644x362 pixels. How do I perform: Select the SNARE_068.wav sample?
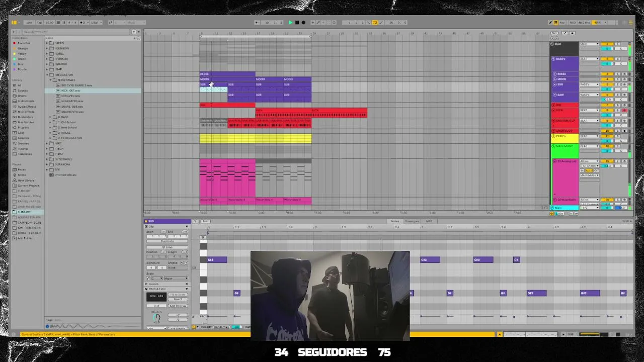pos(72,107)
